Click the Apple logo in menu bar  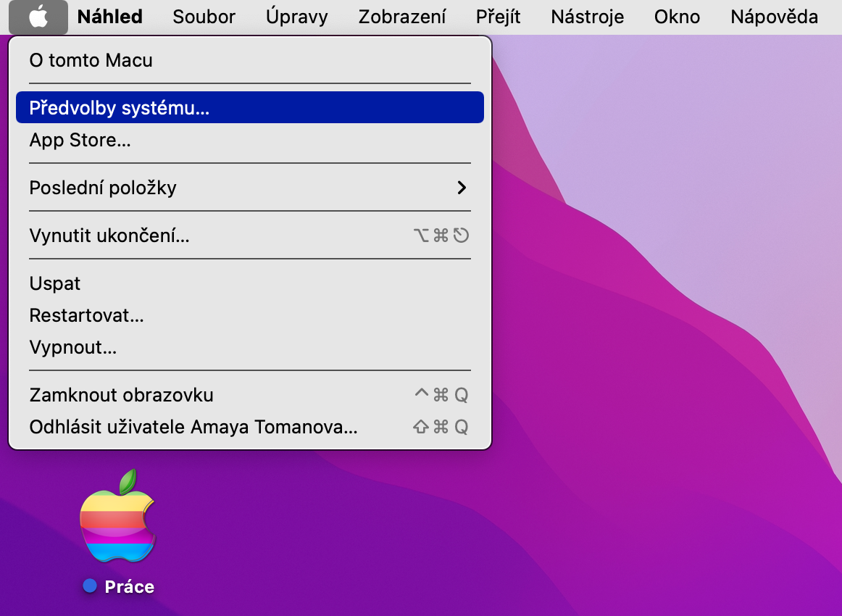click(x=38, y=17)
